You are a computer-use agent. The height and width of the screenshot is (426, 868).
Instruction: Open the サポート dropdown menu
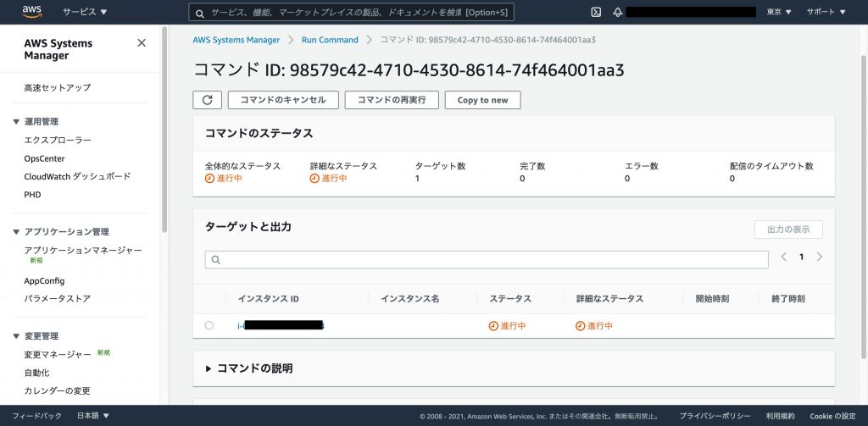click(x=826, y=12)
